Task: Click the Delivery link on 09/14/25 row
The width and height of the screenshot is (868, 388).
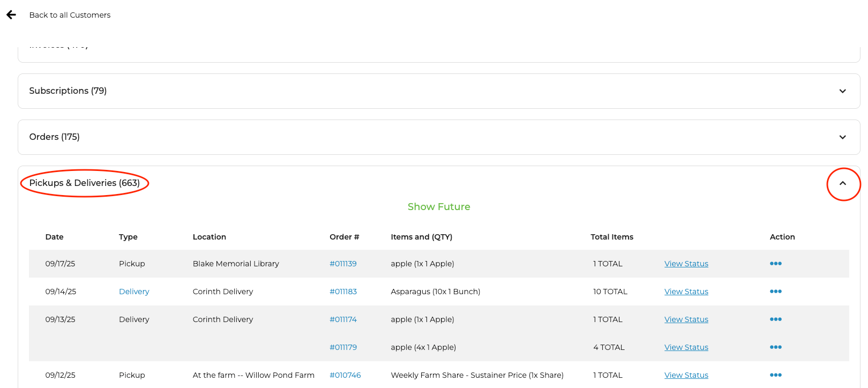Action: (x=134, y=292)
